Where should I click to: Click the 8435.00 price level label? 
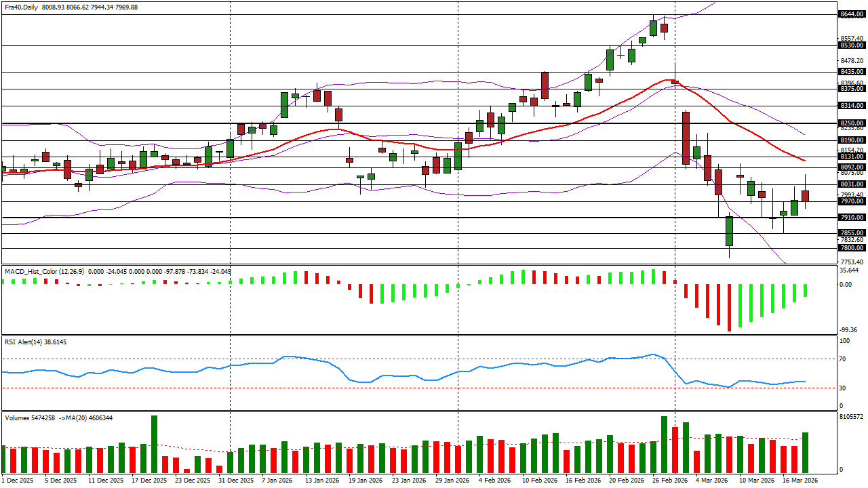(850, 72)
